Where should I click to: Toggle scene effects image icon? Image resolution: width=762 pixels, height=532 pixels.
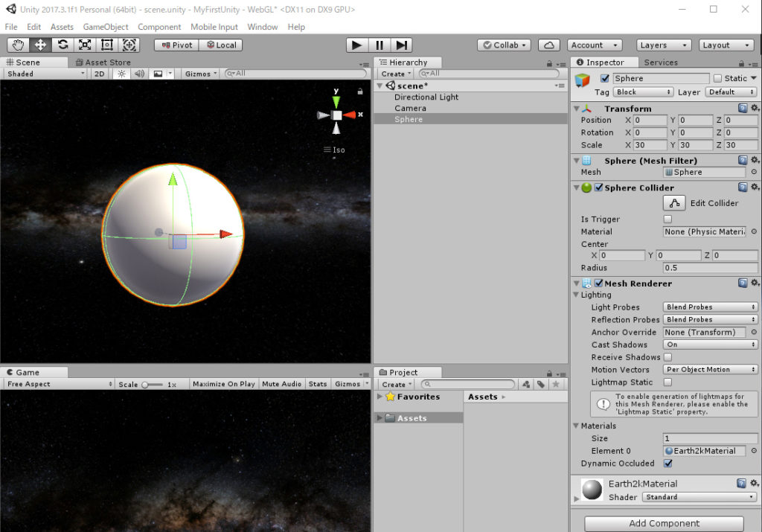point(158,74)
